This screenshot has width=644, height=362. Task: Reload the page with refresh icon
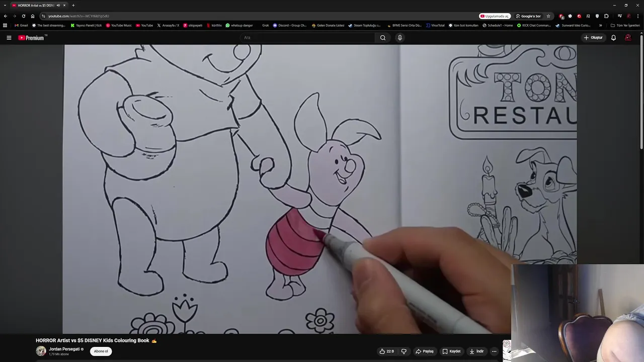23,16
